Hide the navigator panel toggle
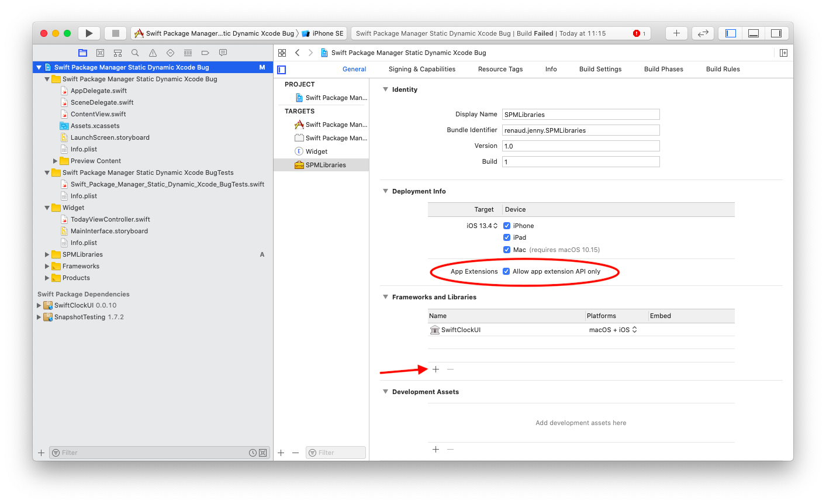 (731, 33)
